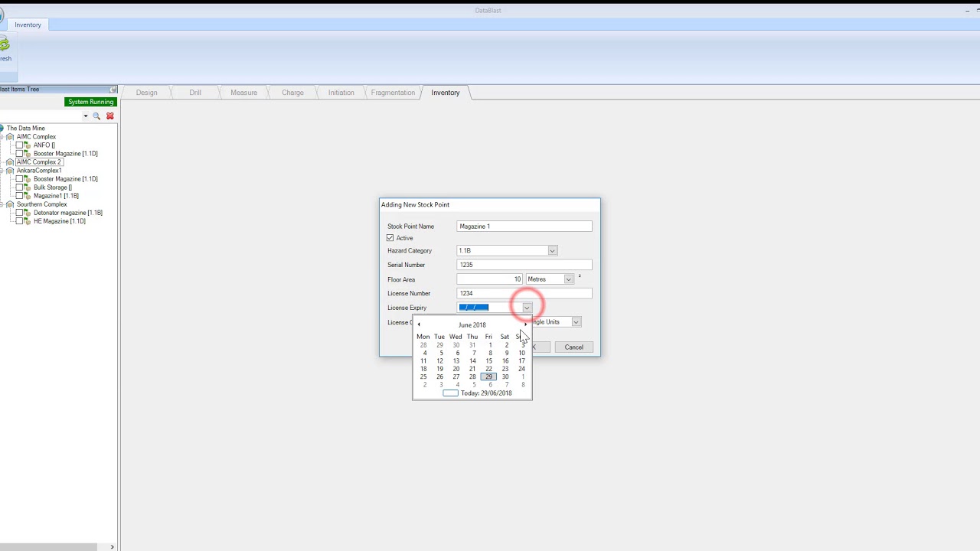Click the flag icon beside HE Magazine [1.1D]
Image resolution: width=980 pixels, height=551 pixels.
[28, 221]
